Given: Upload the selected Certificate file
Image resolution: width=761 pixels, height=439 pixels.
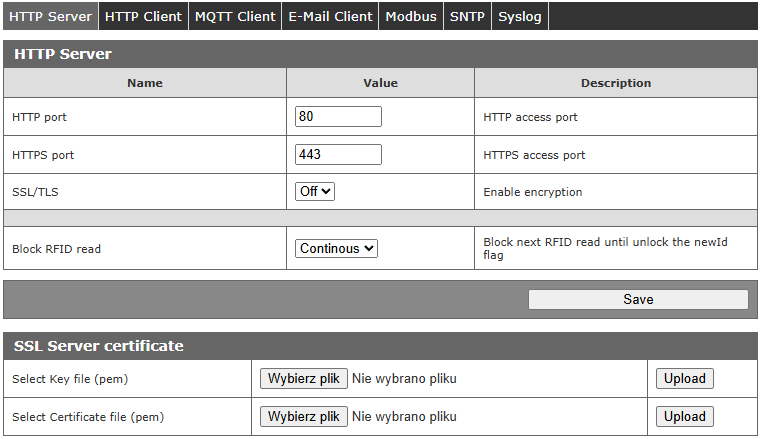Looking at the screenshot, I should pos(685,417).
